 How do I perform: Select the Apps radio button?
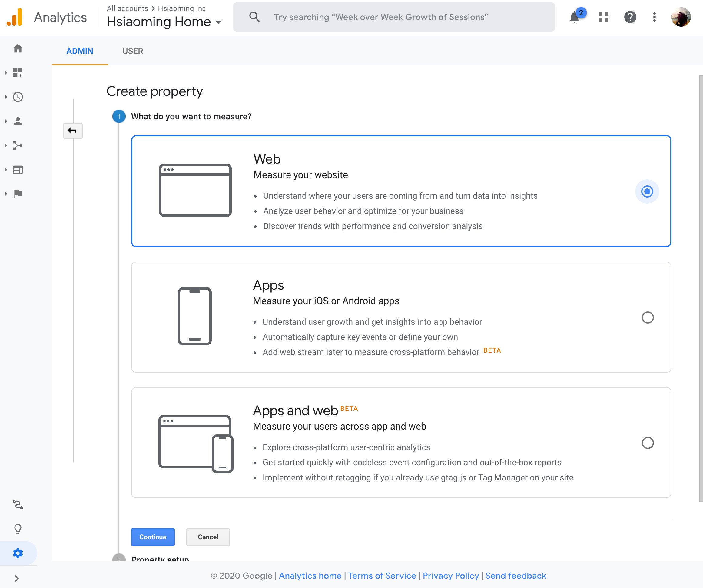(x=648, y=317)
